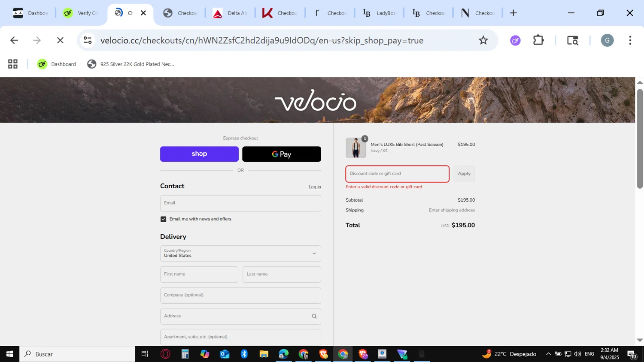Open Calculator from the taskbar
The width and height of the screenshot is (644, 362).
(185, 354)
